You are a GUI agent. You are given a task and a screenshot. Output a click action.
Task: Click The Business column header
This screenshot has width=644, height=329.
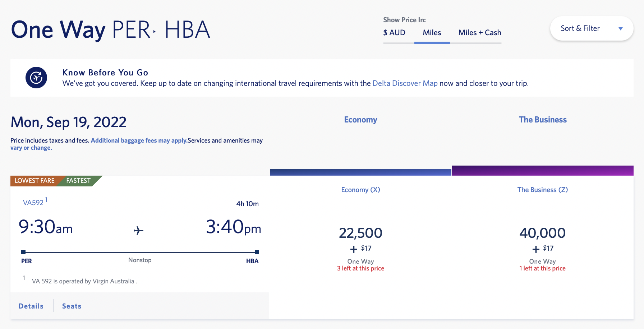click(543, 120)
